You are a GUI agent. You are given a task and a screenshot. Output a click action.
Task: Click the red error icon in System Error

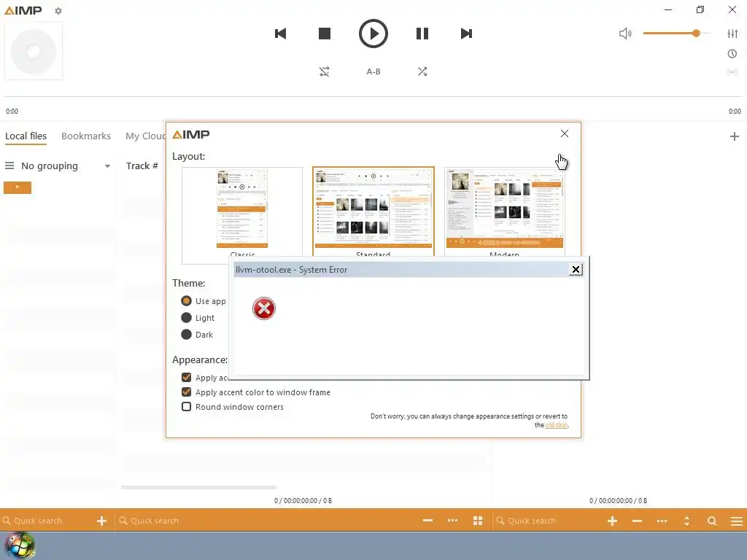tap(264, 308)
